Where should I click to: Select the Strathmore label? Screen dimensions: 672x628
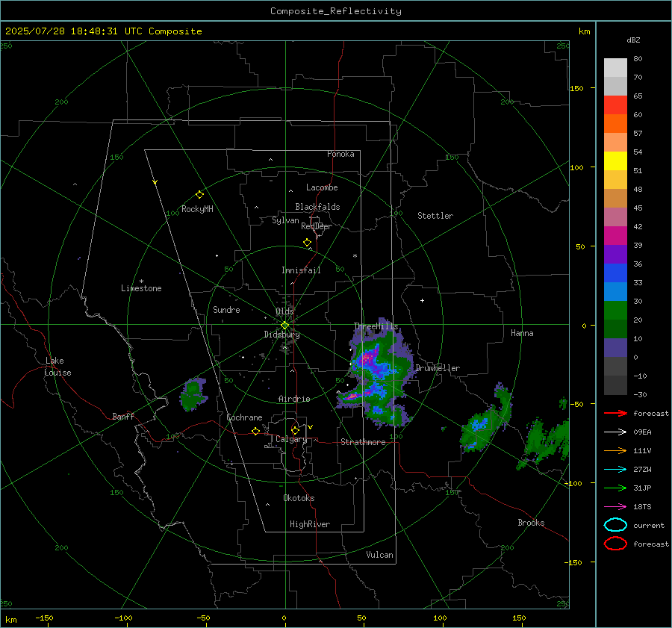point(363,442)
